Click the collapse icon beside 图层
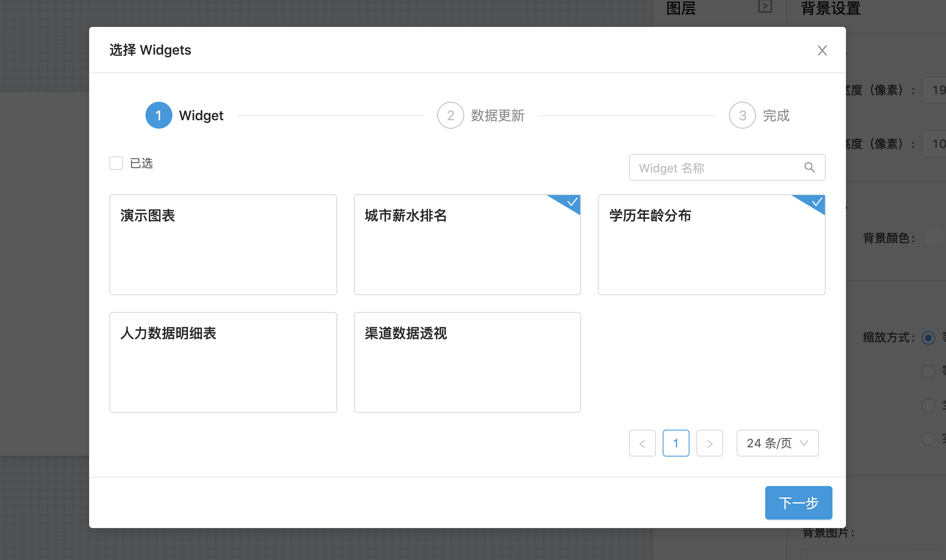The image size is (946, 560). [x=765, y=7]
